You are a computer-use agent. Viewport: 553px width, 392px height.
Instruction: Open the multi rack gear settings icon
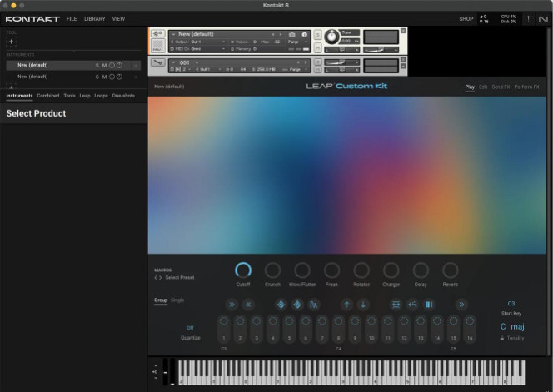tap(157, 33)
